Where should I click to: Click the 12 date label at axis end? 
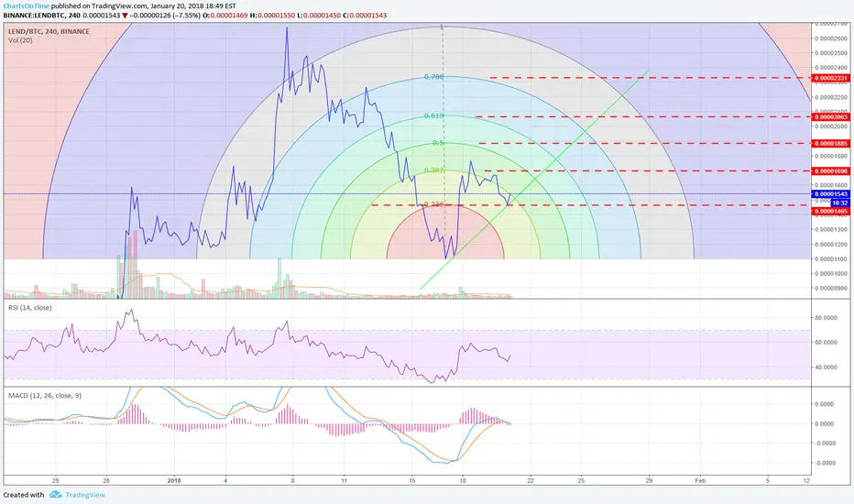tap(806, 480)
